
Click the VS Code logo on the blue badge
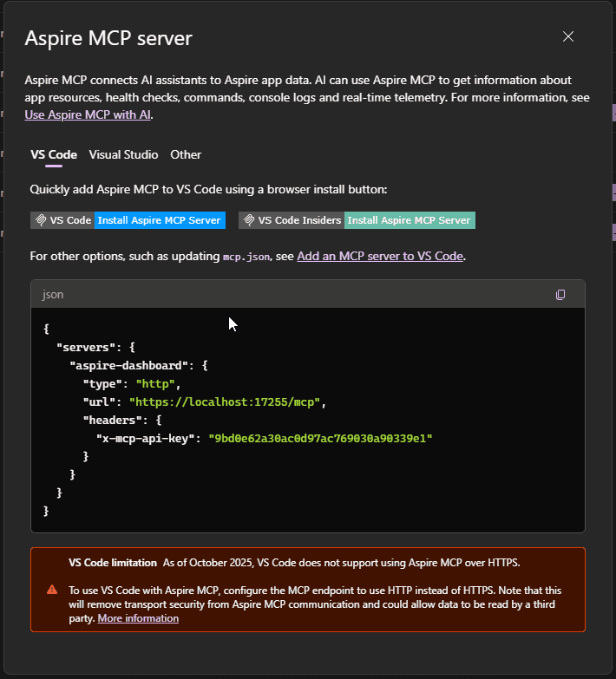click(x=40, y=220)
